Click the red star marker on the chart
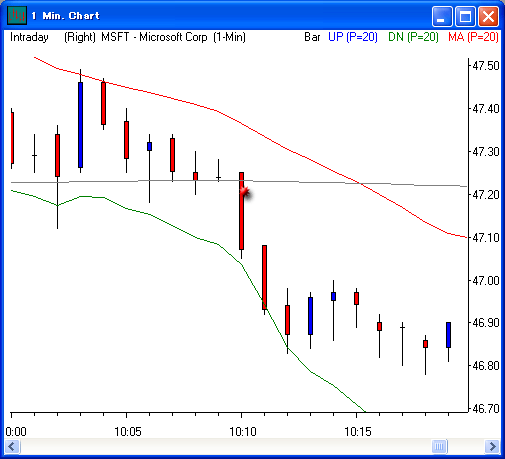Viewport: 505px width, 459px height. click(245, 192)
